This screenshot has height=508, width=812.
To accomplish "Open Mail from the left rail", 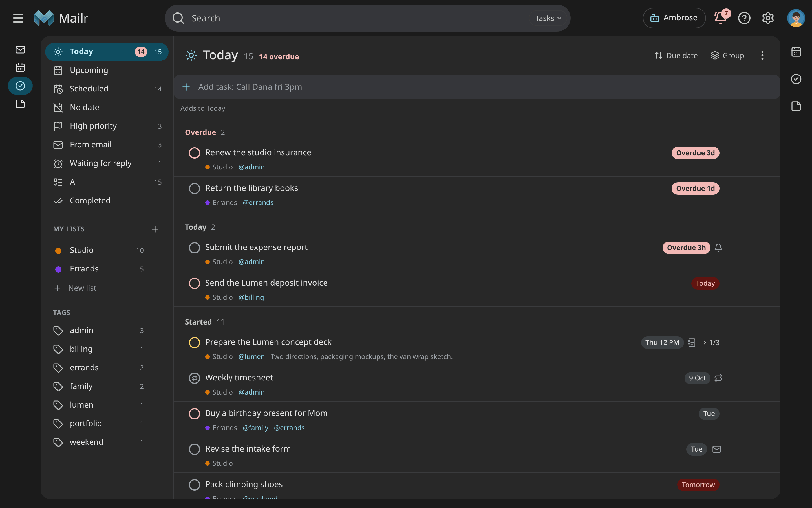I will tap(20, 50).
